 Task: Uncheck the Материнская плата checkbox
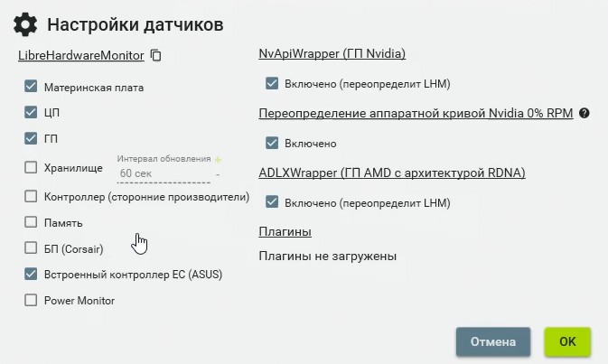pyautogui.click(x=31, y=86)
